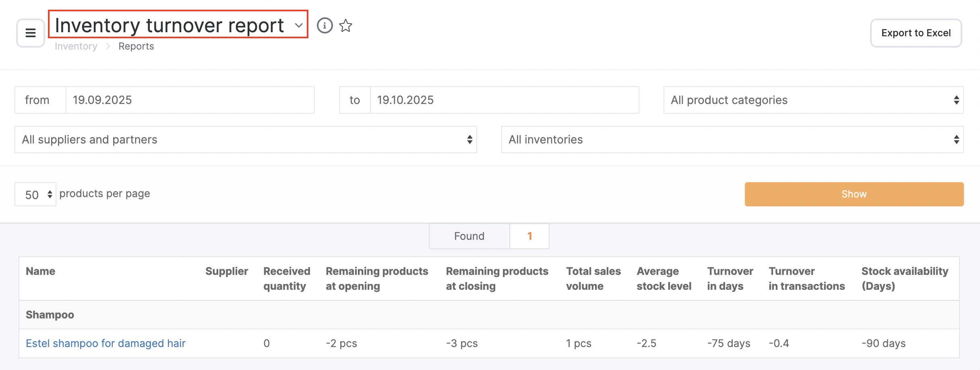Star this report as a favorite
The image size is (980, 370).
tap(345, 26)
